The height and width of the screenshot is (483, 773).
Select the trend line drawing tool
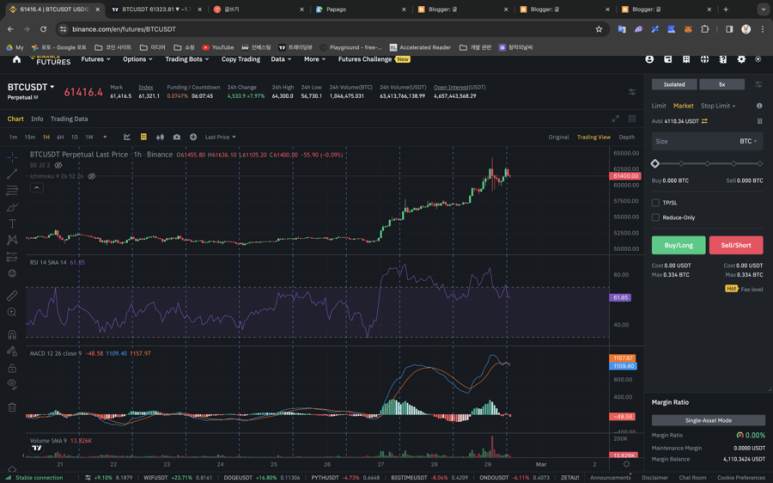[x=12, y=173]
